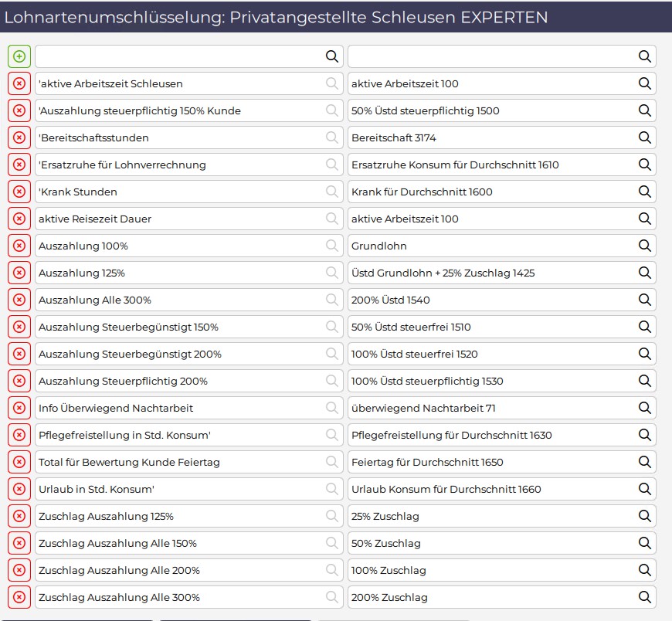Click 'Auszahlung Alle 300%' text
Viewport: 672px width, 621px height.
pyautogui.click(x=95, y=300)
